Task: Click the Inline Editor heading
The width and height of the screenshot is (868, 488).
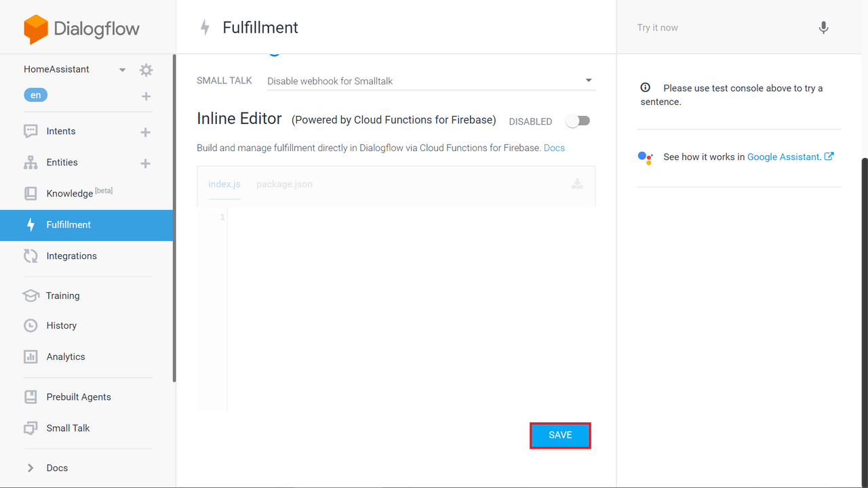Action: pyautogui.click(x=239, y=119)
